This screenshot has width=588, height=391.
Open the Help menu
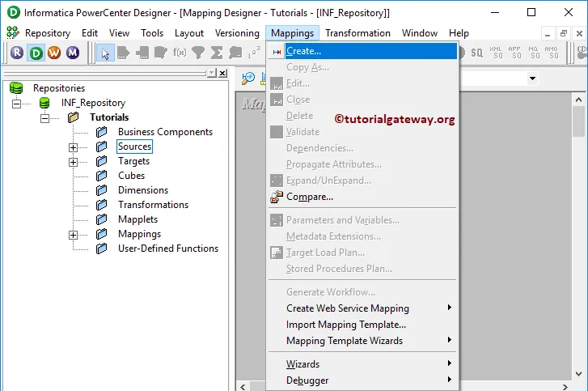(459, 33)
